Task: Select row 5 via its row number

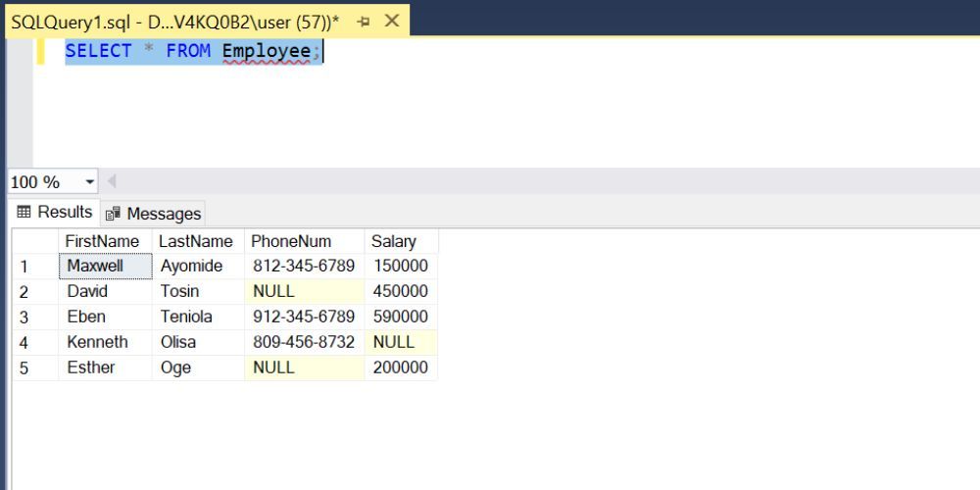Action: click(x=24, y=368)
